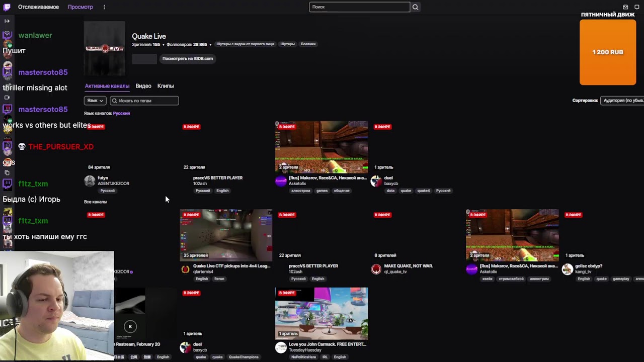Click the QuakeChampions stream tag
Image resolution: width=644 pixels, height=362 pixels.
coord(244,357)
